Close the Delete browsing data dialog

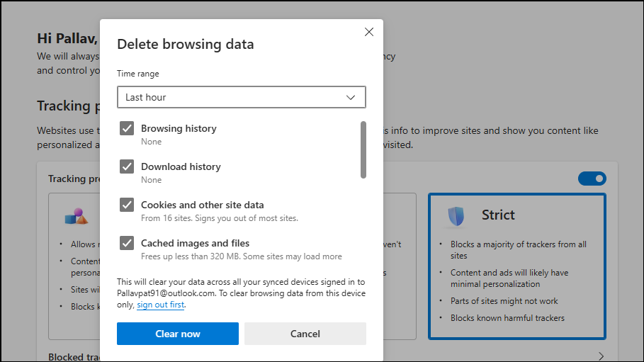click(x=368, y=32)
